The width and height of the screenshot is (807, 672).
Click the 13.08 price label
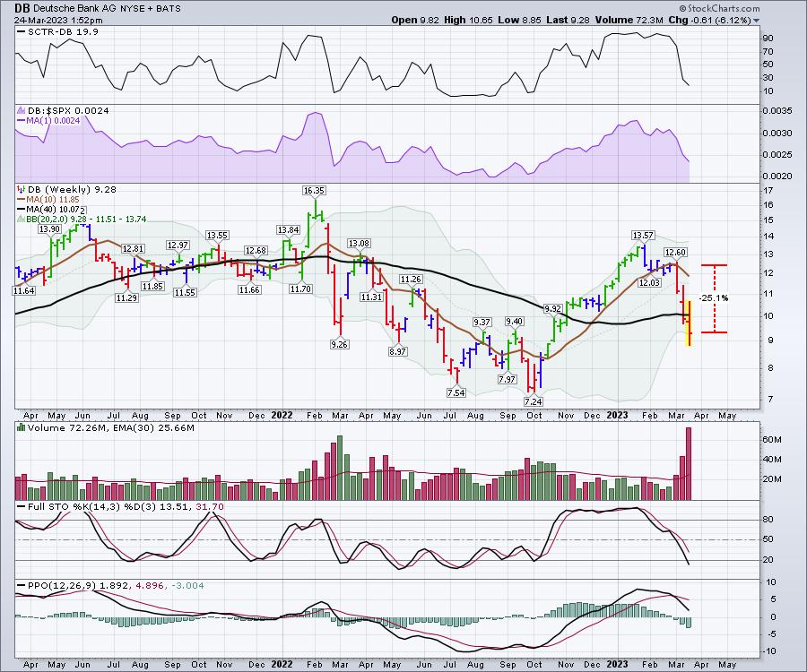tap(359, 244)
